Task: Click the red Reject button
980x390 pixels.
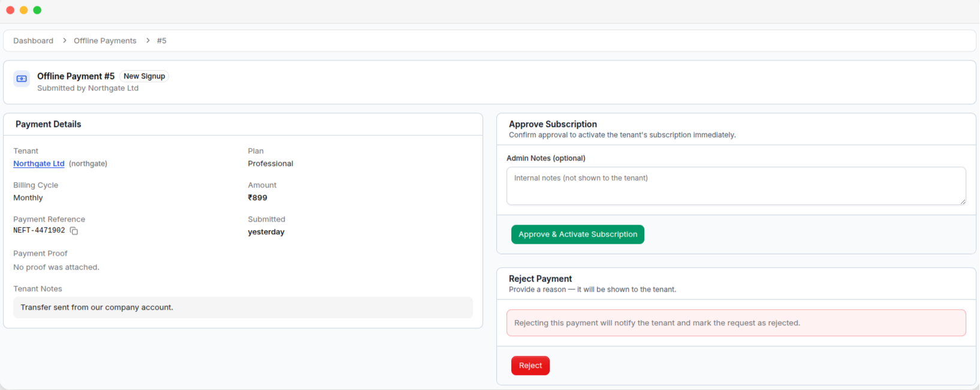Action: (x=530, y=365)
